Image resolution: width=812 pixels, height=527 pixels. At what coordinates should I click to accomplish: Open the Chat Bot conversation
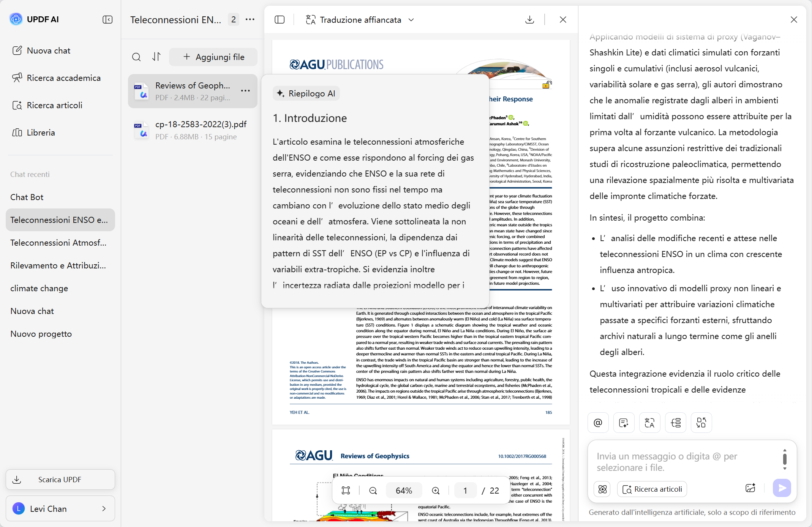[x=60, y=197]
